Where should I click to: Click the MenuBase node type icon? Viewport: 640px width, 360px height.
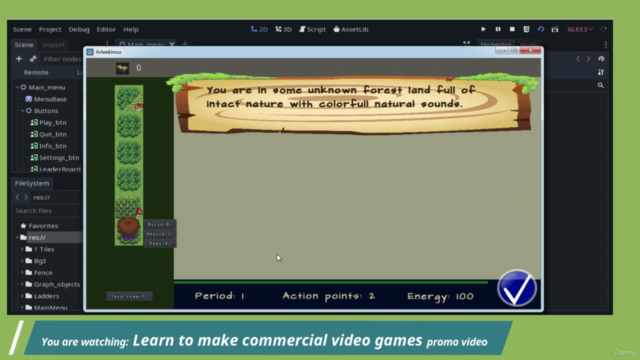point(29,99)
